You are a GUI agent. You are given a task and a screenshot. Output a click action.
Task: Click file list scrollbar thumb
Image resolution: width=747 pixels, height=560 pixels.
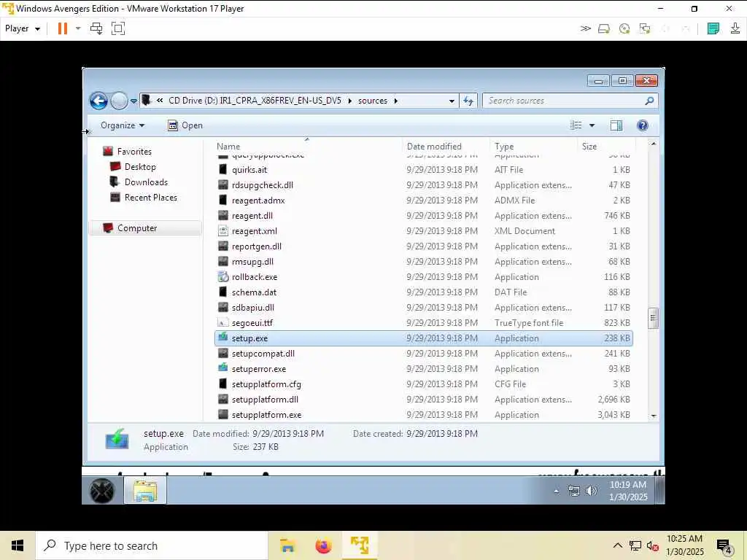click(653, 318)
